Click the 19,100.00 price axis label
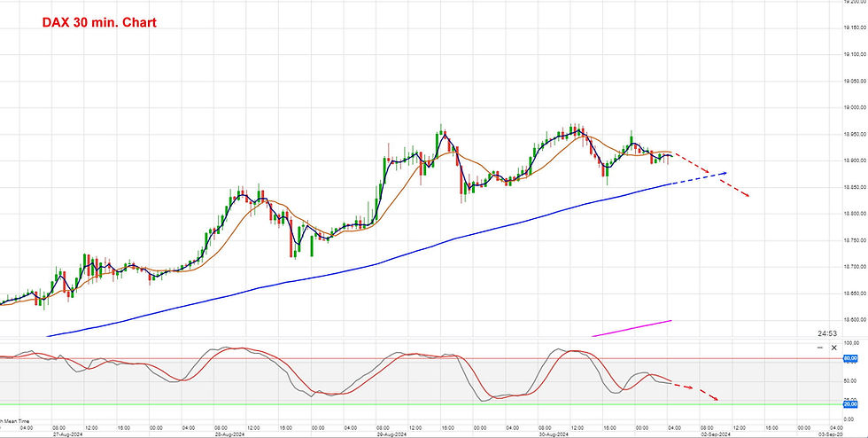The height and width of the screenshot is (438, 868). point(854,54)
